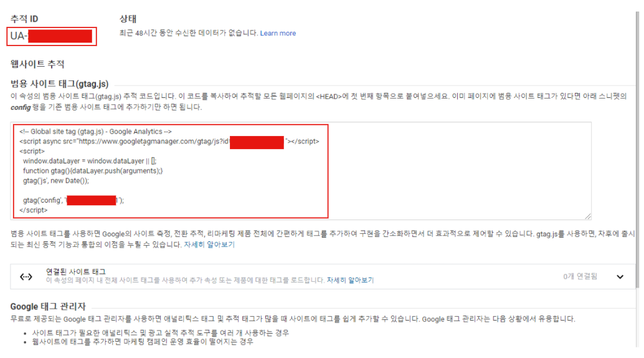This screenshot has height=358, width=644.
Task: Click the script async src code line
Action: click(x=169, y=142)
